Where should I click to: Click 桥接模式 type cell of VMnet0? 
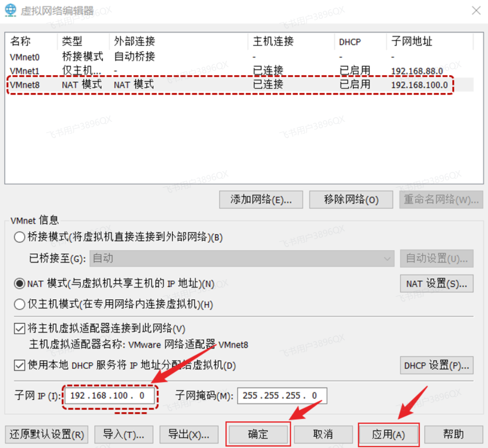pos(82,57)
